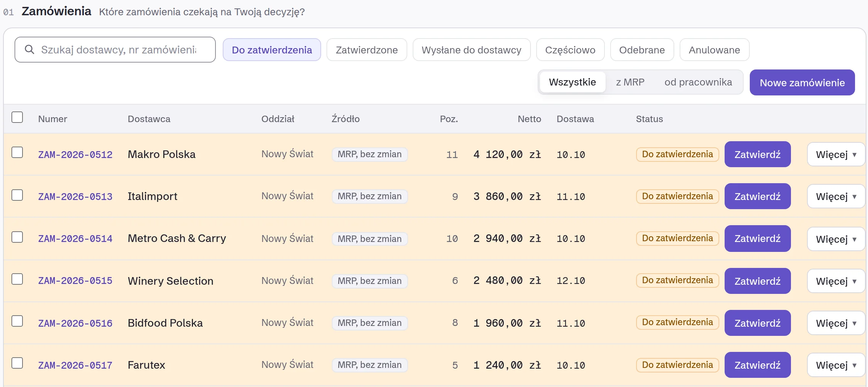Open order link ZAM-2026-0517
Screen dimensions: 868x387
tap(75, 365)
